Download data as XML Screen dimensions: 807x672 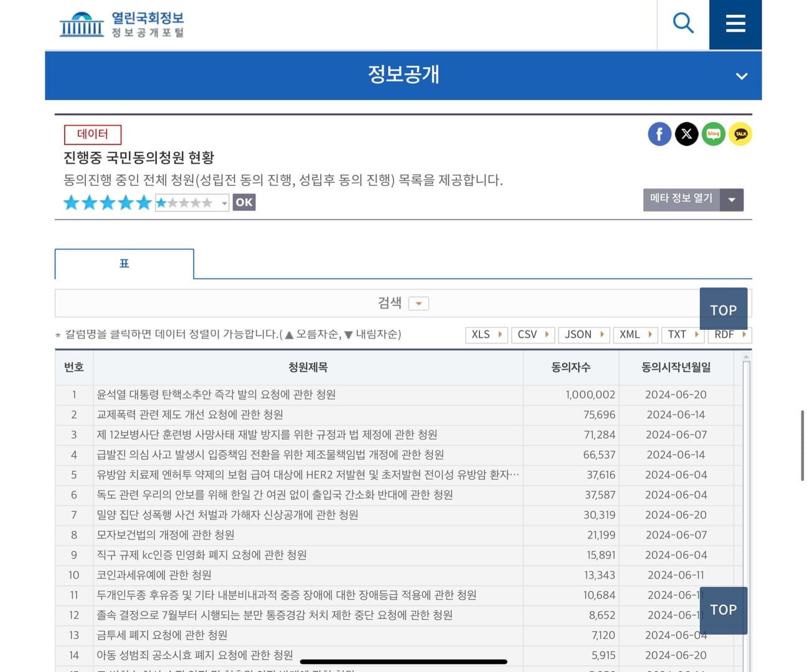pyautogui.click(x=635, y=335)
